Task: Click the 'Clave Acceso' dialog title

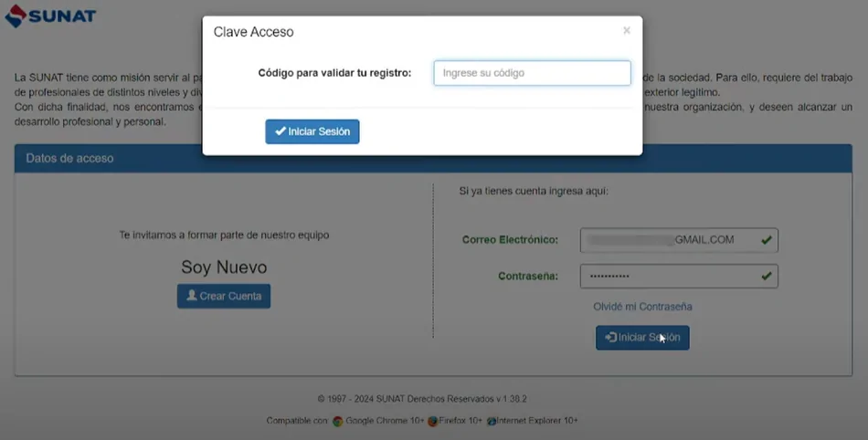Action: tap(253, 32)
